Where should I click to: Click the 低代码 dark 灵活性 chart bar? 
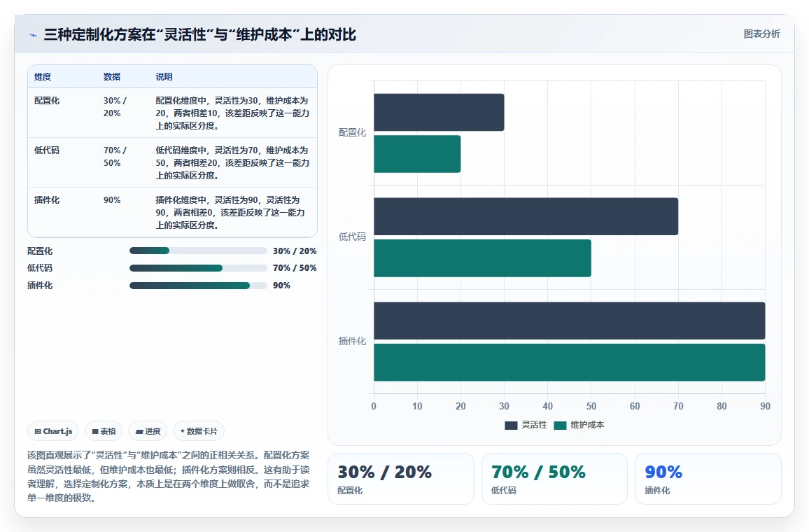pos(526,216)
